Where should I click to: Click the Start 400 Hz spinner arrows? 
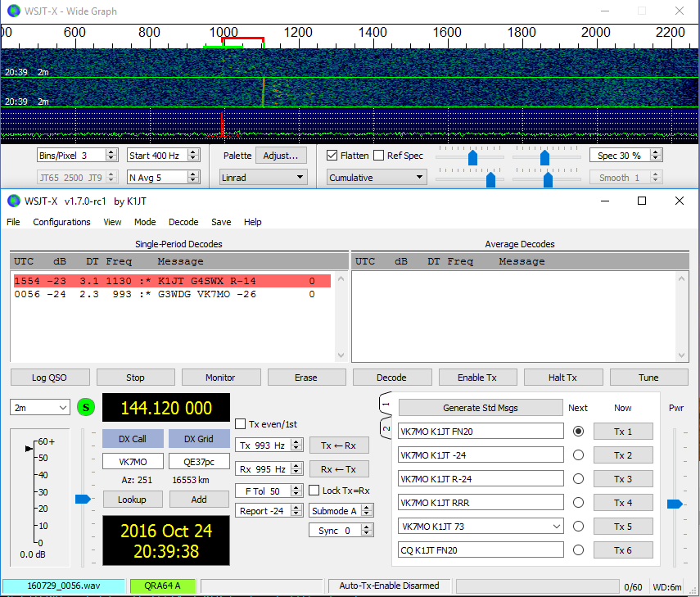tap(193, 155)
